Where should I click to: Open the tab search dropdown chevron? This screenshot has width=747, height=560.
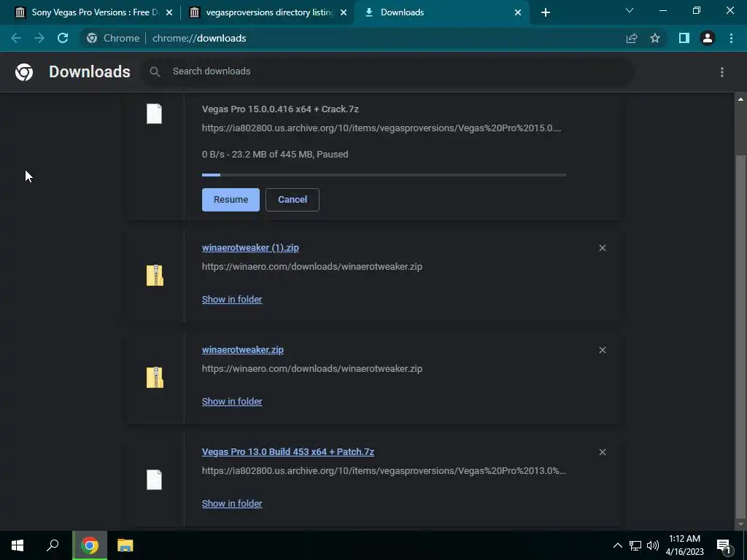coord(630,10)
